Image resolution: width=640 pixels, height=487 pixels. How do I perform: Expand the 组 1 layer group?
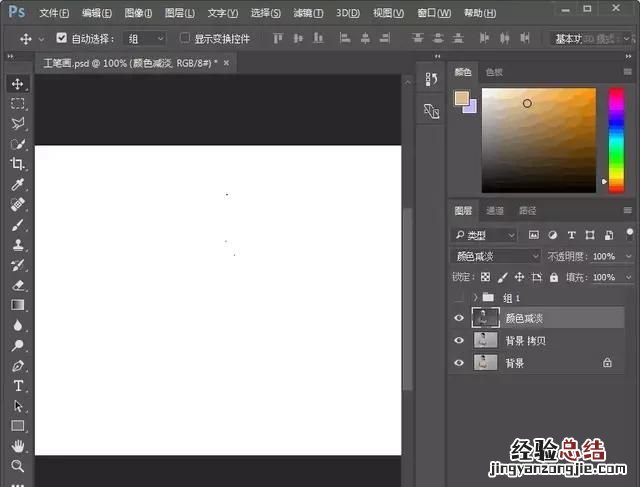tap(475, 298)
